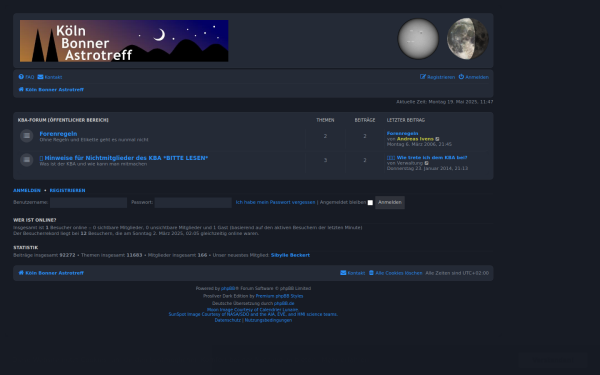Image resolution: width=600 pixels, height=375 pixels.
Task: Open the moon phase image
Action: tap(468, 39)
